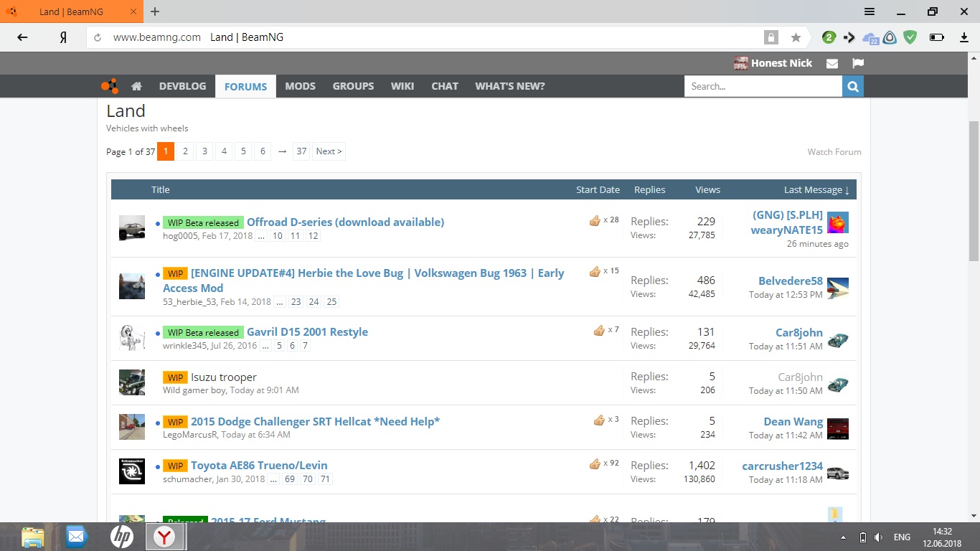
Task: Open the CHAT nav item
Action: [445, 86]
